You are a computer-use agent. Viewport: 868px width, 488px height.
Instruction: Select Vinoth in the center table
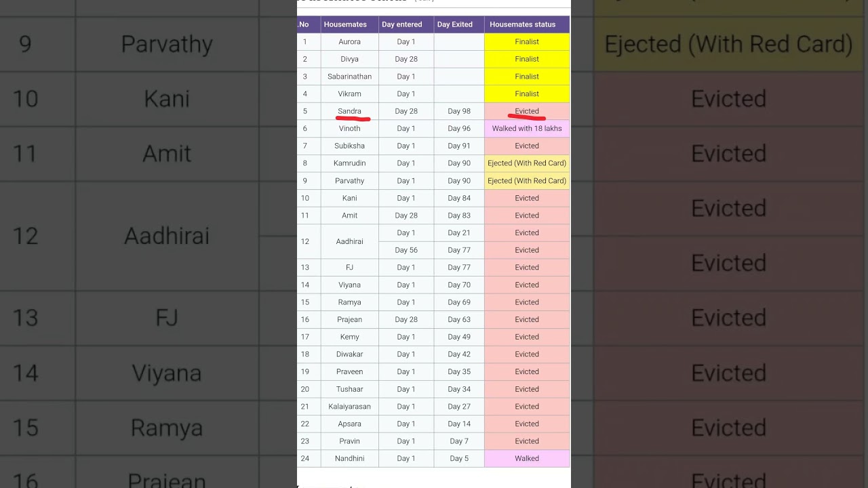pos(349,129)
